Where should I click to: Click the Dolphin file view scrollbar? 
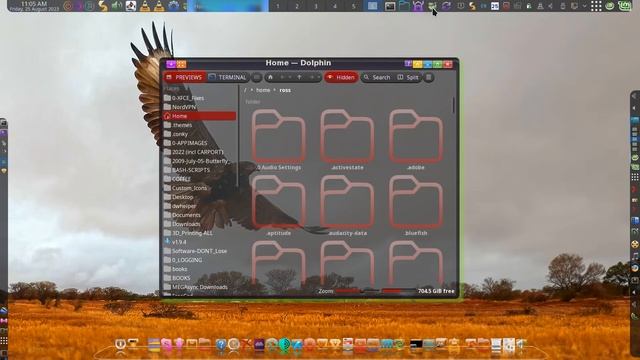[x=453, y=105]
